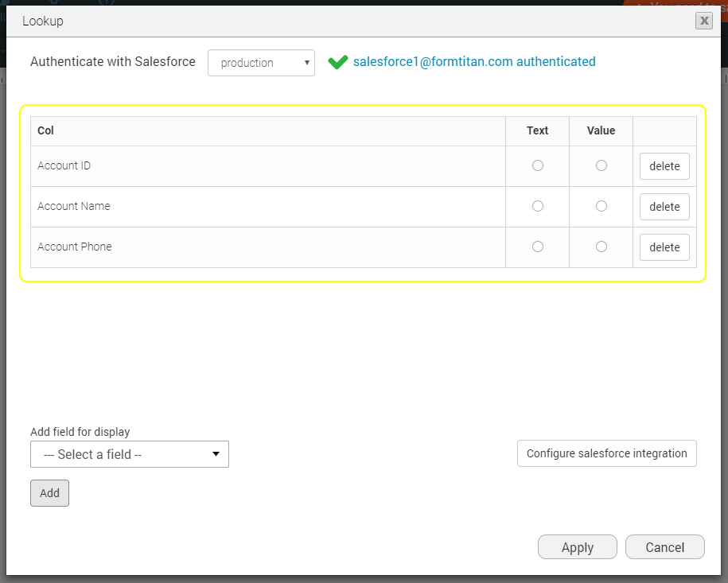Delete the Account ID row
The image size is (728, 583).
point(664,166)
